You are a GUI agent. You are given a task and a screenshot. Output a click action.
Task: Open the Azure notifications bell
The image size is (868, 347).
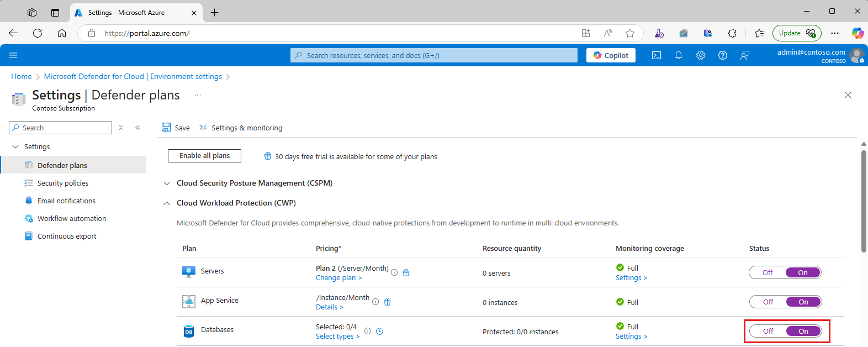(679, 55)
